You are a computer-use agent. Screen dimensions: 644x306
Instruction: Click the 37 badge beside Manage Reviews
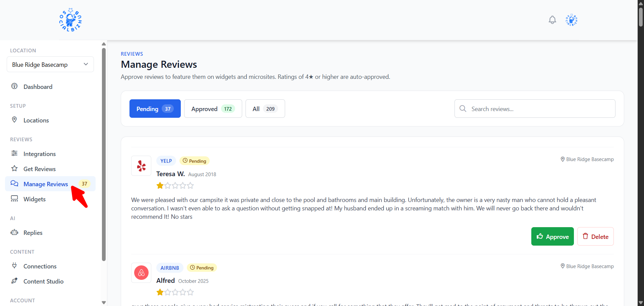coord(85,184)
